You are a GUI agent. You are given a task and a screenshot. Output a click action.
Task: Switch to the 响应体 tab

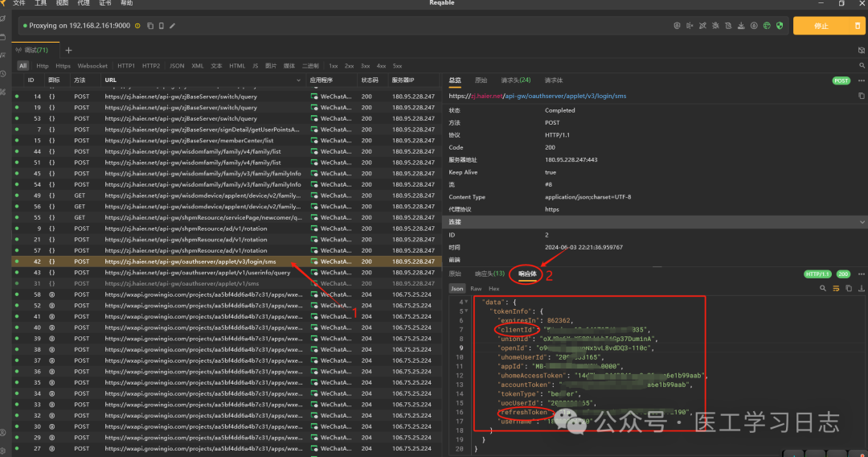coord(527,274)
